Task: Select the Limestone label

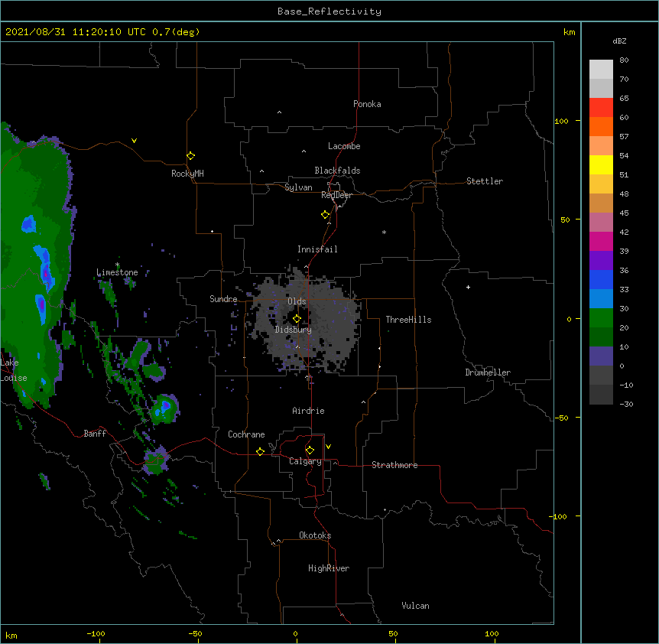Action: pos(117,272)
